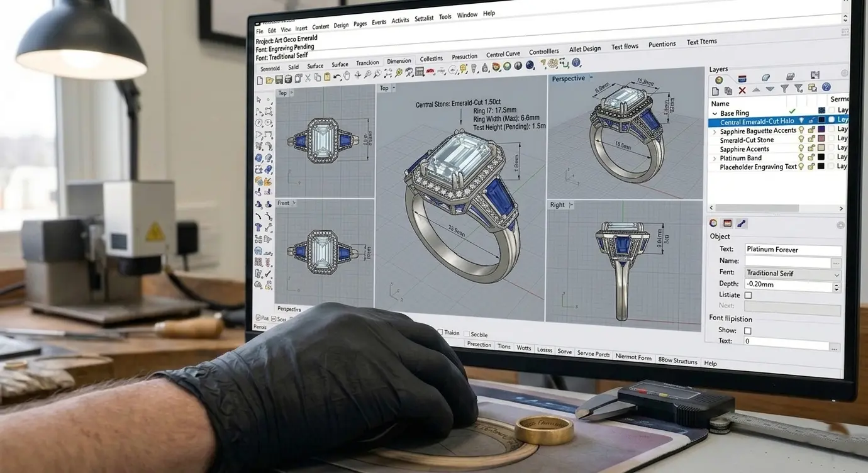Click the Paste clipboard icon
Screen dimensions: 868x473
(327, 77)
